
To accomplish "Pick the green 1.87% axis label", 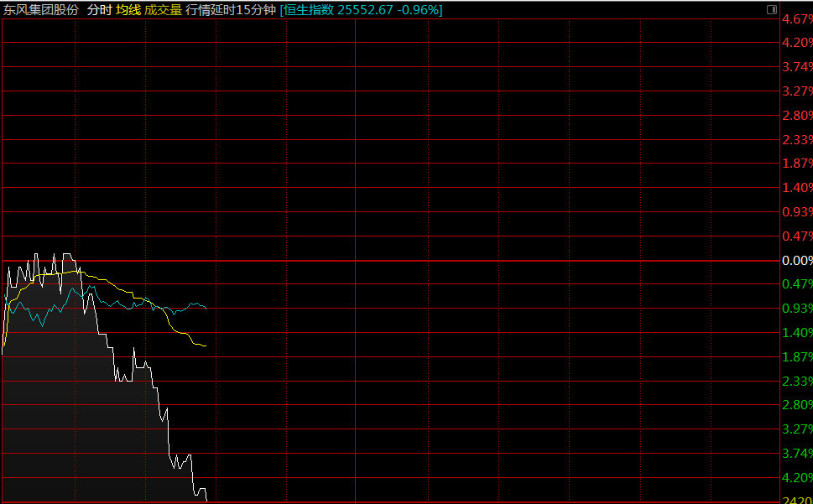I will 796,357.
